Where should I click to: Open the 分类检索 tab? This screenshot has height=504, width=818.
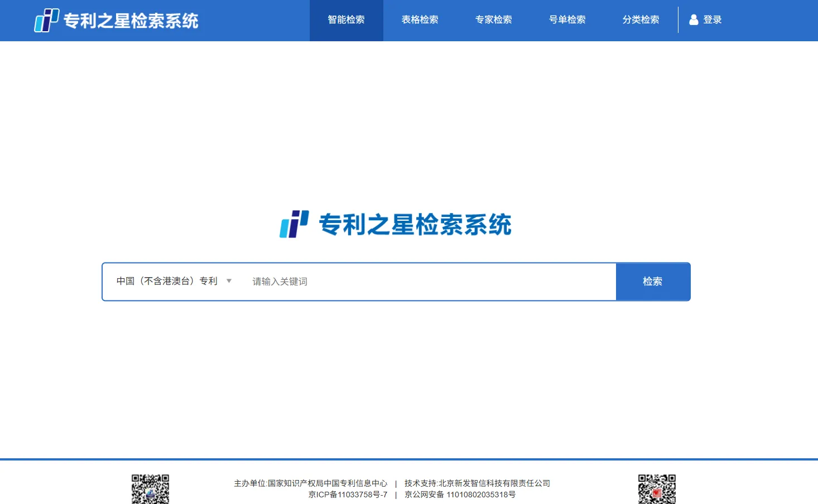(641, 20)
